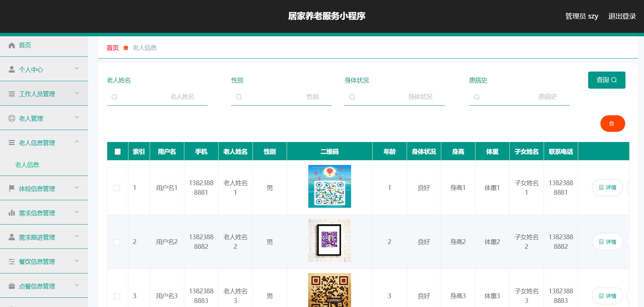
Task: Click the flag icon beside 体检信息管理
Action: [x=12, y=188]
